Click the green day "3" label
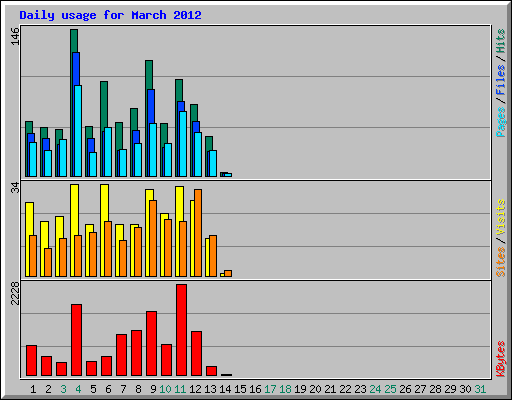Screen dimensions: 512x400 (x=63, y=389)
